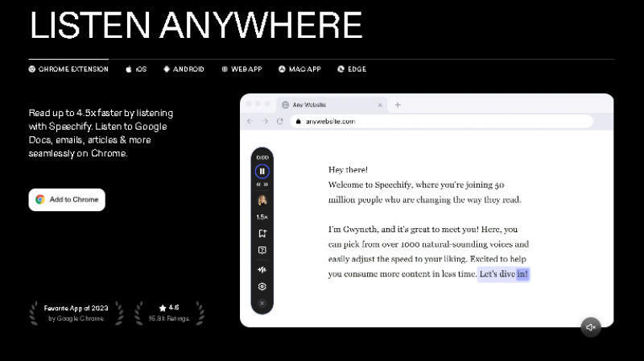644x361 pixels.
Task: Select the Edge tab
Action: click(352, 69)
